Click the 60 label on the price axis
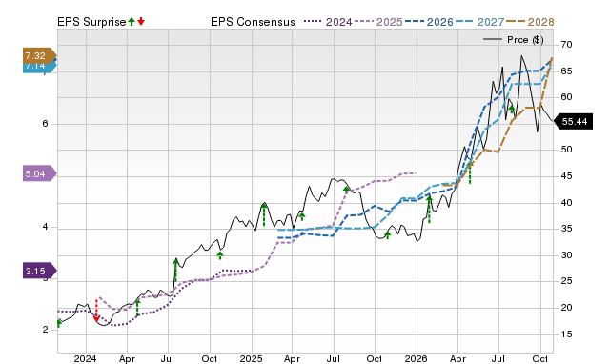The image size is (610, 364). coord(566,97)
